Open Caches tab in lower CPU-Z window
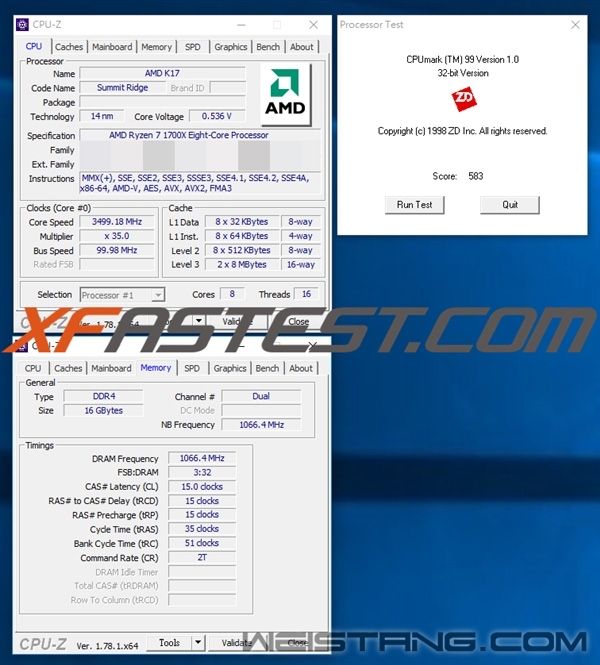The width and height of the screenshot is (600, 665). (x=68, y=368)
